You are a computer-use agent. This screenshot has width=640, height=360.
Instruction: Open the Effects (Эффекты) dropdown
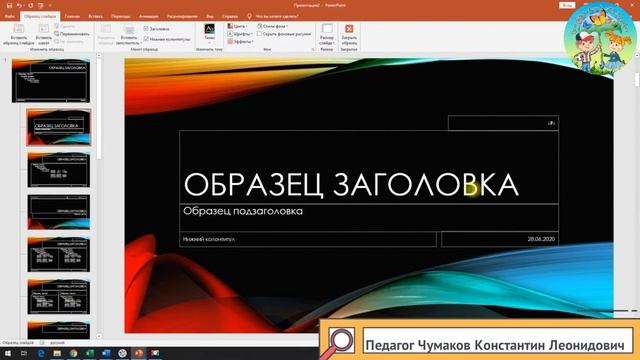pyautogui.click(x=240, y=42)
